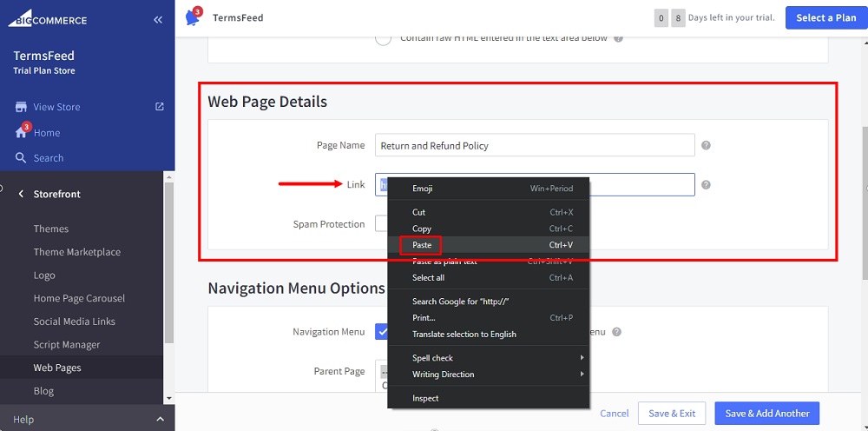Open help icon beside raw HTML option
868x431 pixels.
pyautogui.click(x=618, y=38)
